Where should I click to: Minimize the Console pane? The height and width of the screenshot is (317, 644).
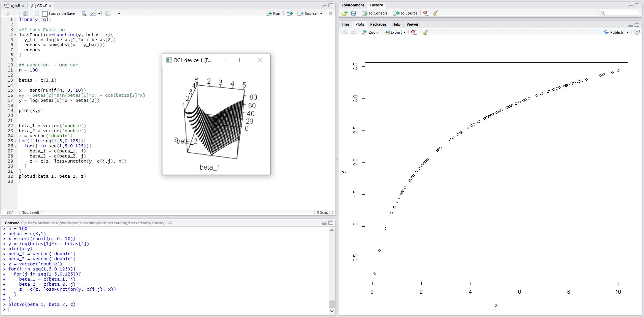[x=324, y=223]
